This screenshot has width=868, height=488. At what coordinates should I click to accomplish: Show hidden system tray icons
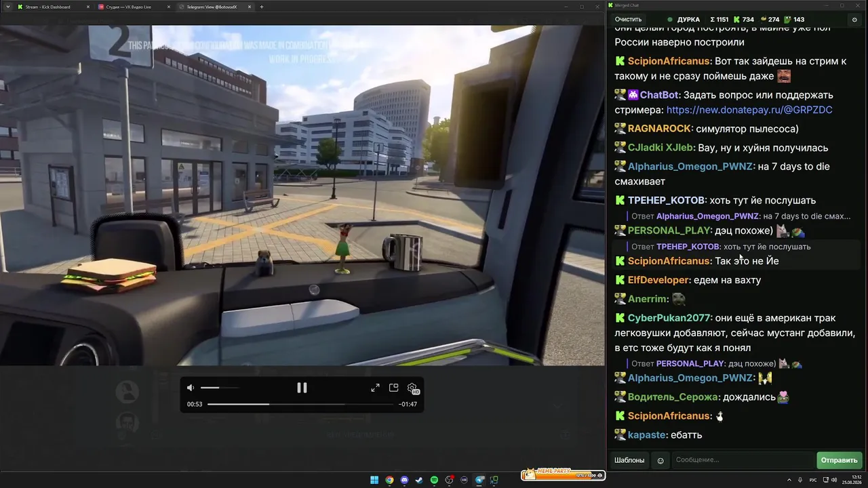[789, 481]
